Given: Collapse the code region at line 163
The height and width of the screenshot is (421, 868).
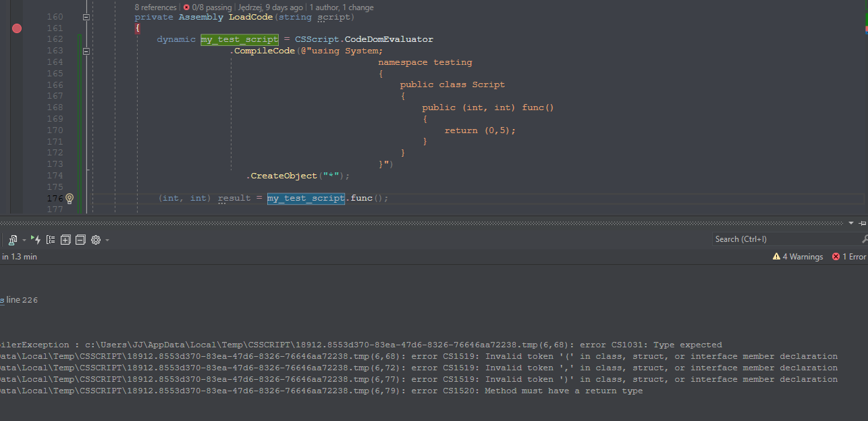Looking at the screenshot, I should (x=86, y=50).
